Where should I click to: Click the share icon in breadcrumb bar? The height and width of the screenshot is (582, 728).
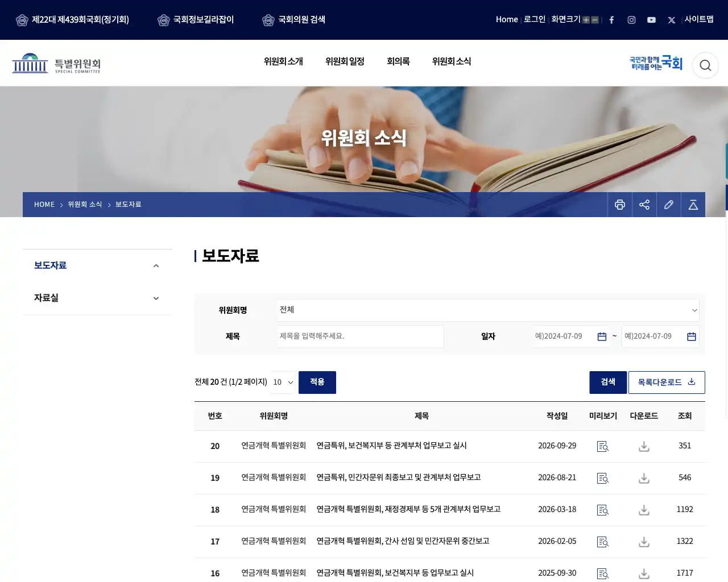(x=644, y=205)
